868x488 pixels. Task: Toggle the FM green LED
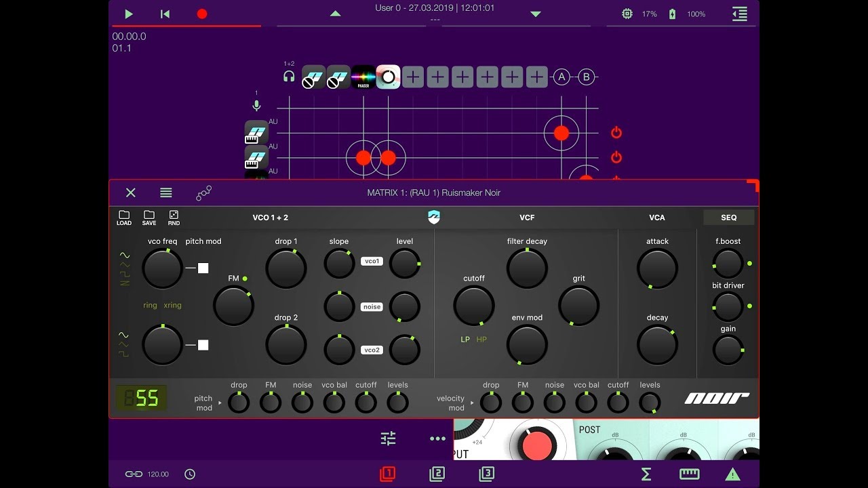point(245,279)
